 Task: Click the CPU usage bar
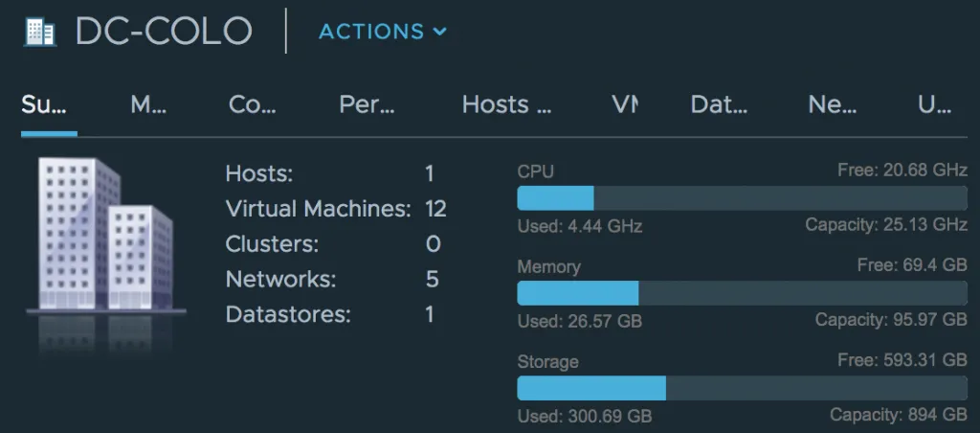pos(742,197)
